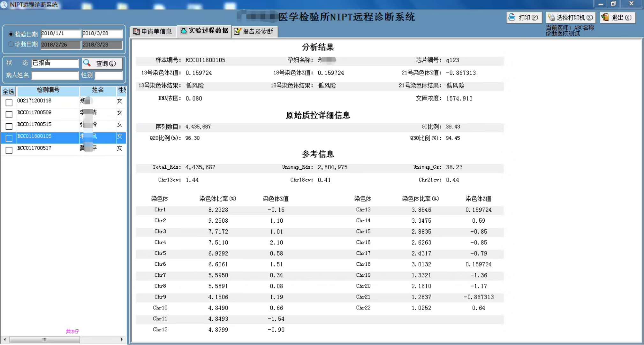Click the exit door icon
644x345 pixels.
pyautogui.click(x=605, y=17)
